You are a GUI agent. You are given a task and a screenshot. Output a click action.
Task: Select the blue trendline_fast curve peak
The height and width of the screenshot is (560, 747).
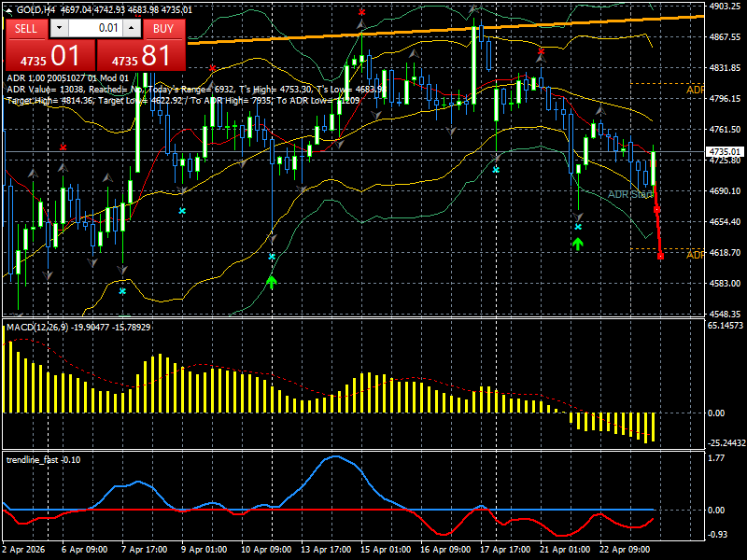[335, 456]
